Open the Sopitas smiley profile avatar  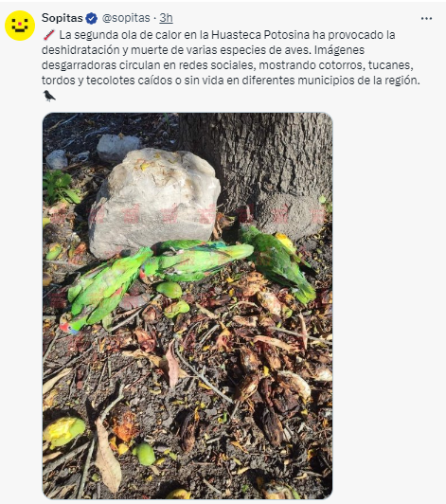pyautogui.click(x=20, y=26)
